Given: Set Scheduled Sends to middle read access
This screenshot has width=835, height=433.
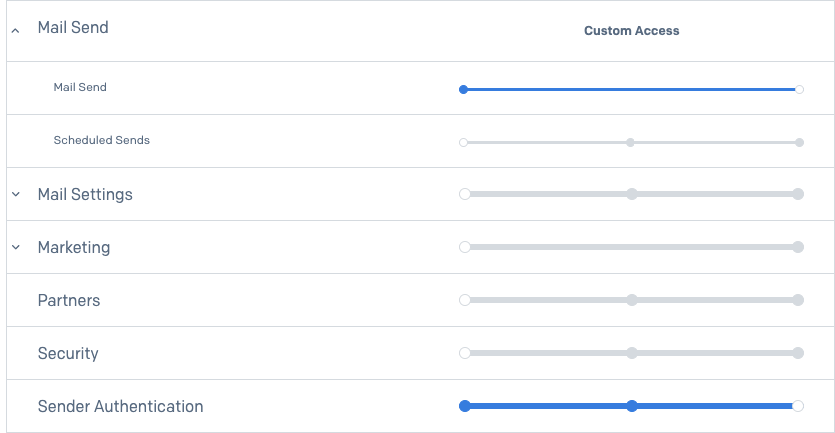Looking at the screenshot, I should [630, 142].
